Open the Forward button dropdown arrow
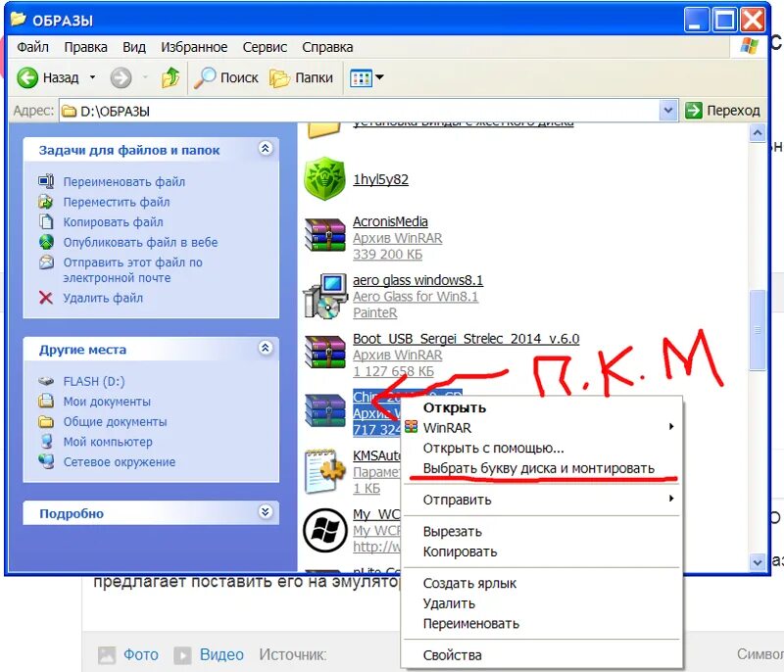 tap(145, 77)
